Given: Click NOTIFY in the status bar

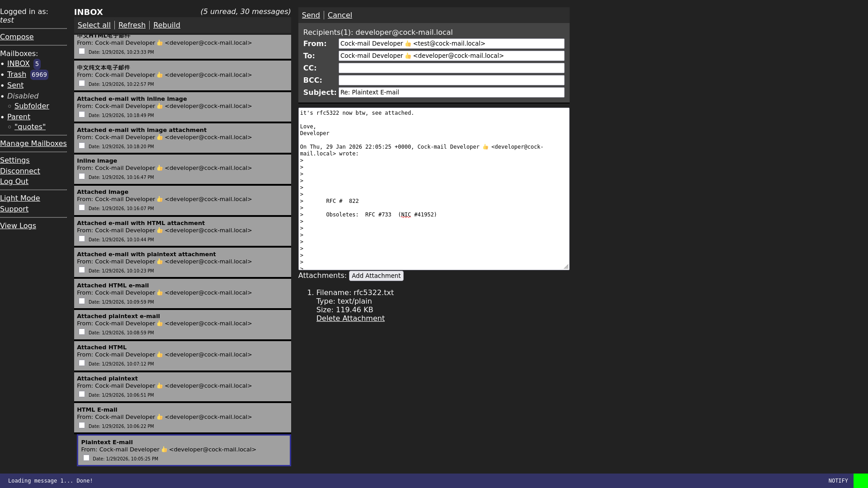Looking at the screenshot, I should click(839, 481).
